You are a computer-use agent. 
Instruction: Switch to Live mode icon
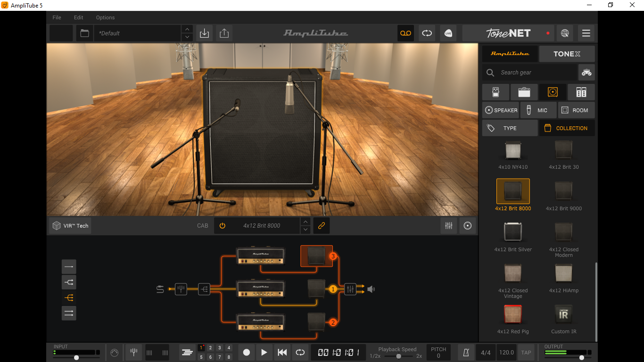point(448,33)
